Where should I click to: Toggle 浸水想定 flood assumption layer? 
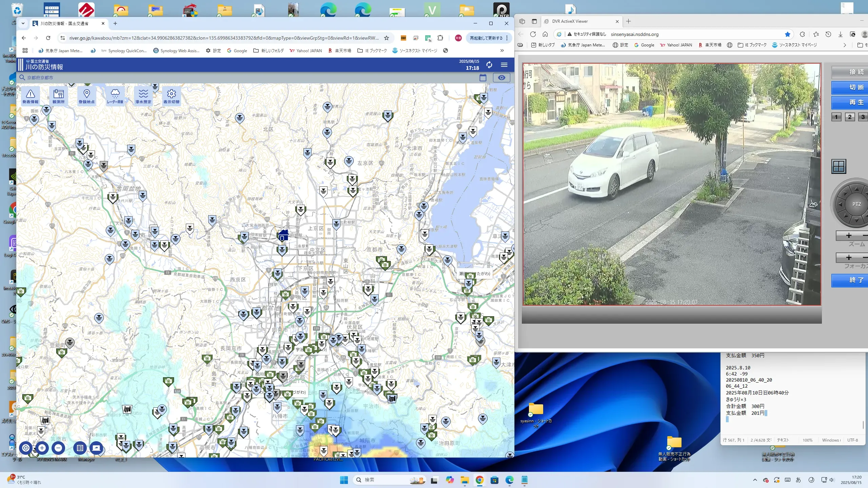tap(143, 96)
